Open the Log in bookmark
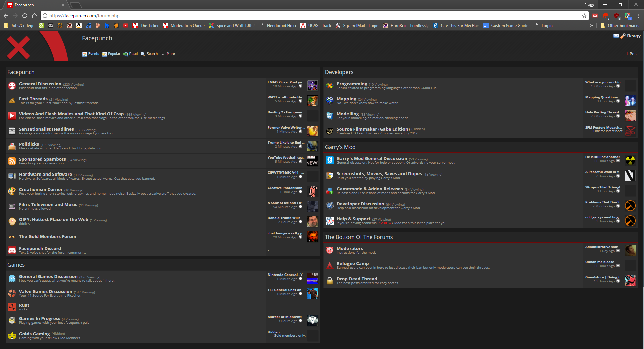 pos(543,26)
